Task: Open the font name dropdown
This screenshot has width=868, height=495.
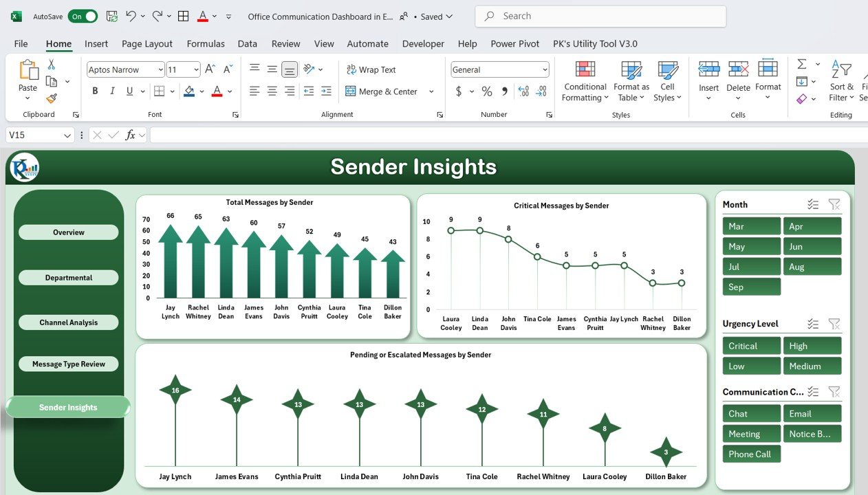Action: click(x=160, y=69)
